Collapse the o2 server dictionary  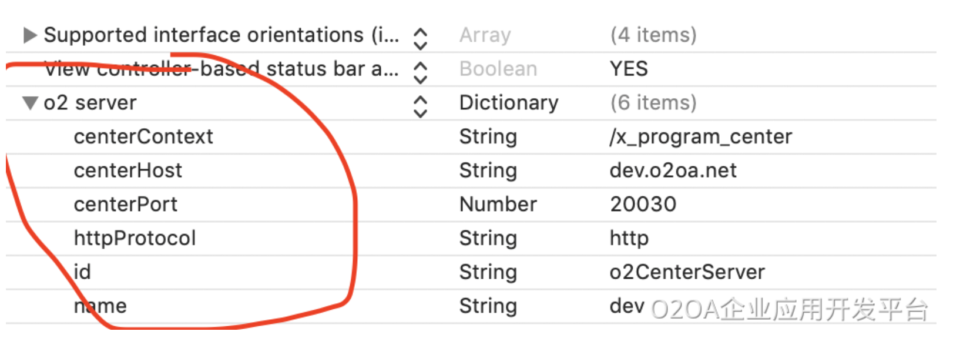tap(30, 103)
